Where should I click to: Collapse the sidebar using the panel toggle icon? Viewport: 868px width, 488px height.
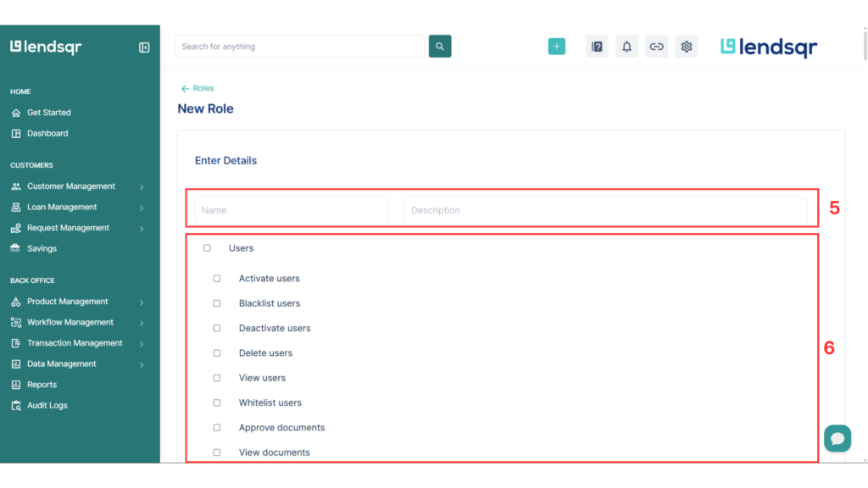[x=144, y=47]
